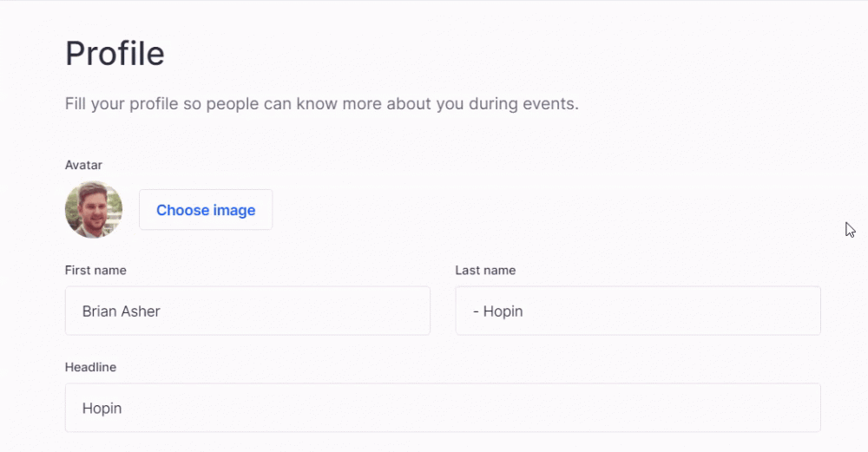
Task: Click the 'Fill your profile' description text
Action: coord(322,104)
